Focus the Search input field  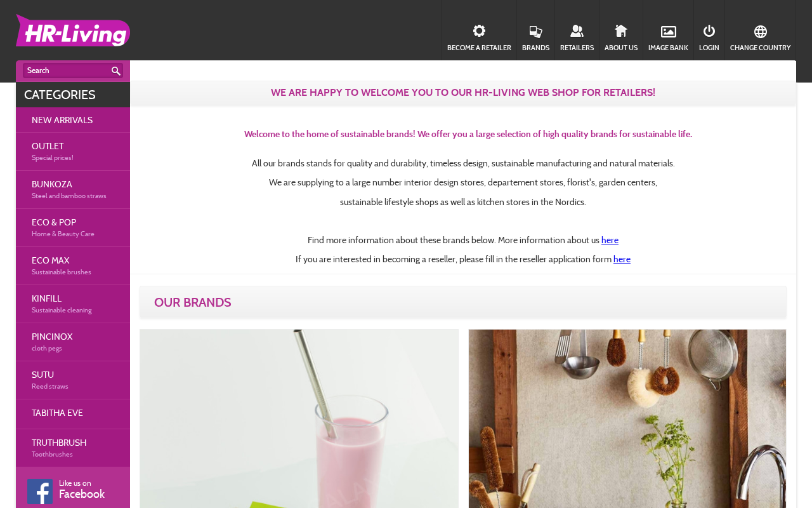67,70
